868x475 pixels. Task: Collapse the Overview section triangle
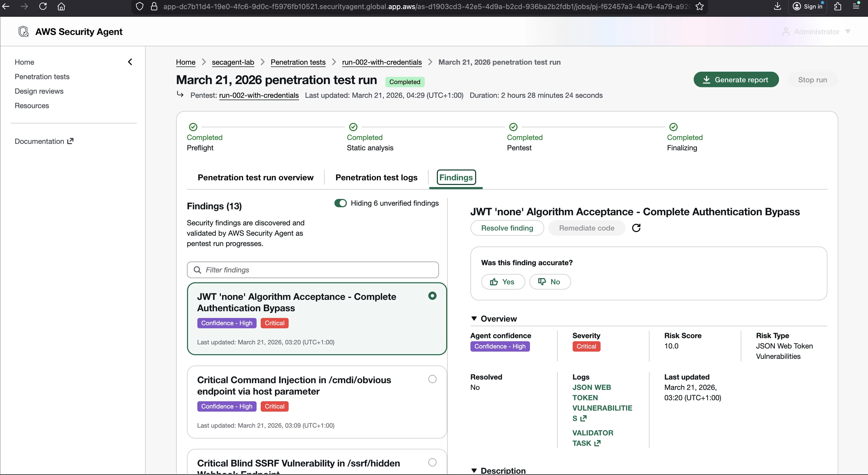click(x=474, y=318)
